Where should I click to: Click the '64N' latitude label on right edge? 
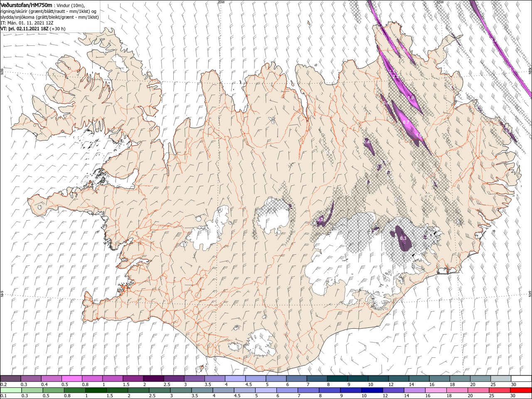pyautogui.click(x=530, y=294)
